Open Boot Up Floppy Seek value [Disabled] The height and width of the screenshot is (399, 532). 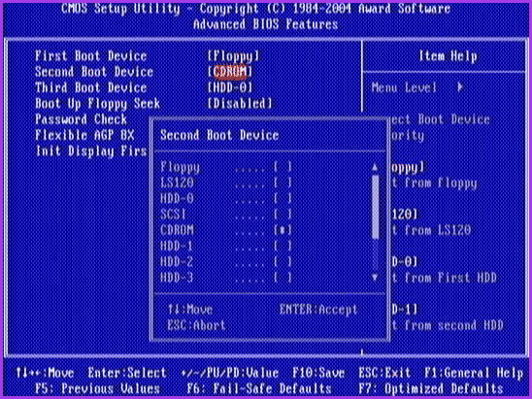[x=240, y=103]
